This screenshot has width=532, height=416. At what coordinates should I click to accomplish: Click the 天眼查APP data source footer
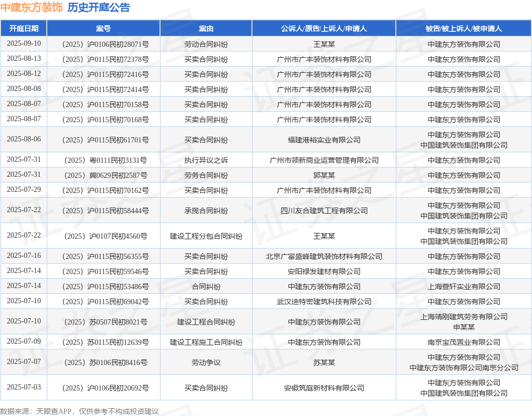pos(54,412)
